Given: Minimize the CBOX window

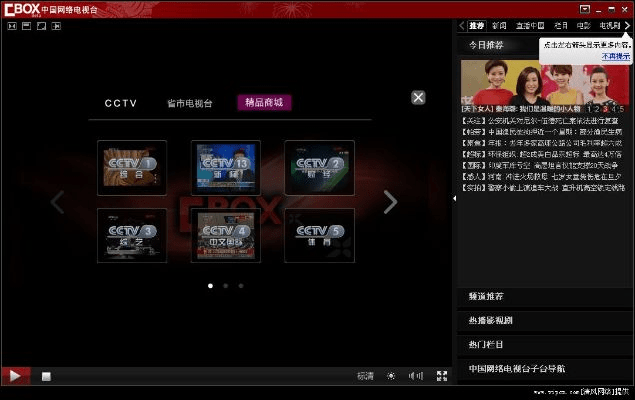Looking at the screenshot, I should 598,10.
